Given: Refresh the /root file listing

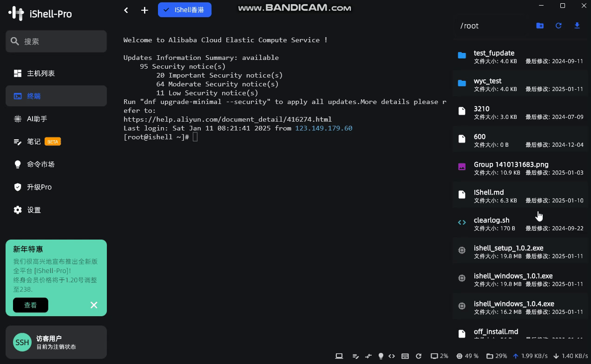Looking at the screenshot, I should click(558, 26).
